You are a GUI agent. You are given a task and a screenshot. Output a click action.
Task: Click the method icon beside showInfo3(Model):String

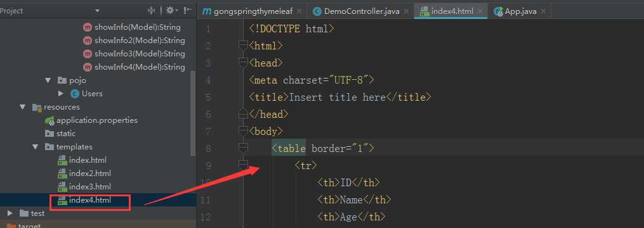click(x=87, y=54)
